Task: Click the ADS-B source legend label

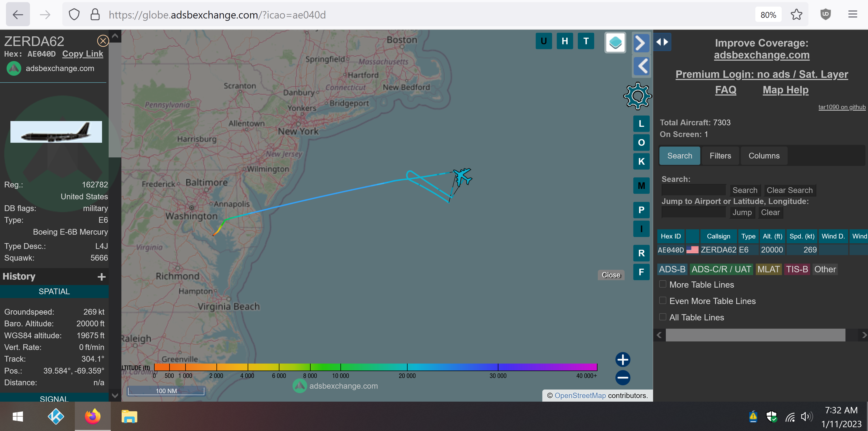Action: pos(672,269)
